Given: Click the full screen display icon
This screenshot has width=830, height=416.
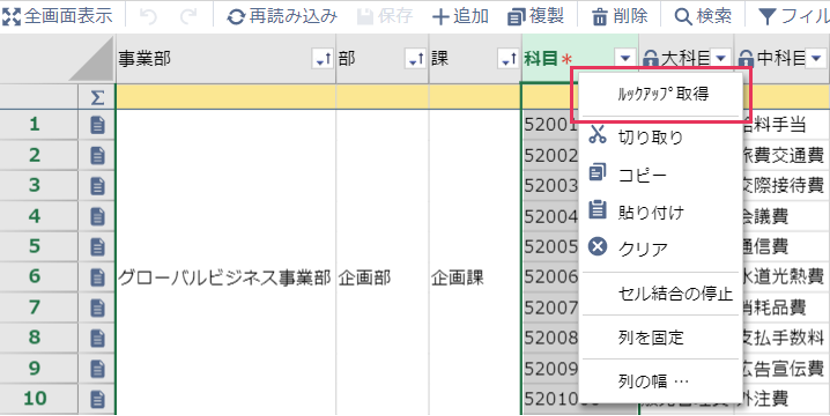Looking at the screenshot, I should coord(12,16).
